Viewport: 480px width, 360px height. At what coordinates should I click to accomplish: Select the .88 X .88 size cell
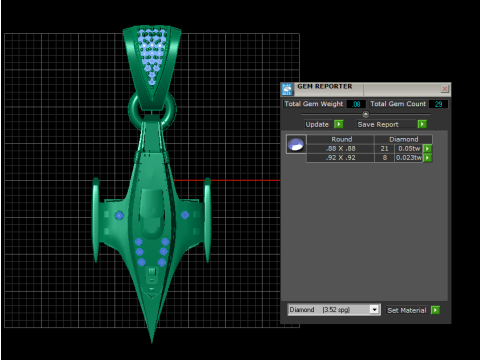click(340, 149)
